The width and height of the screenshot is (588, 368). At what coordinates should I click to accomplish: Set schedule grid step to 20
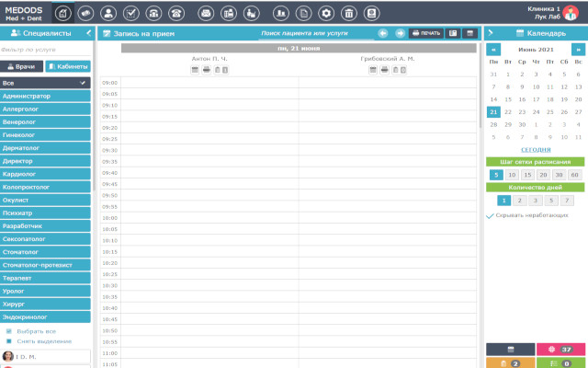543,175
